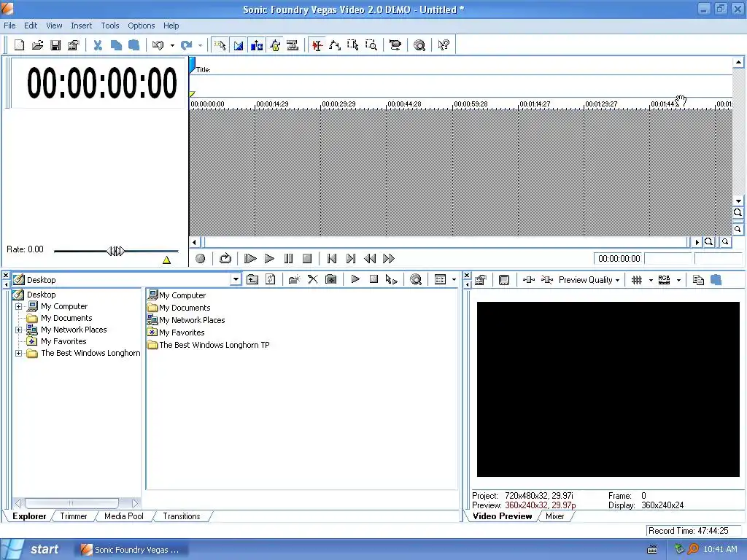This screenshot has height=560, width=747.
Task: Click the Undo arrow icon
Action: click(158, 45)
